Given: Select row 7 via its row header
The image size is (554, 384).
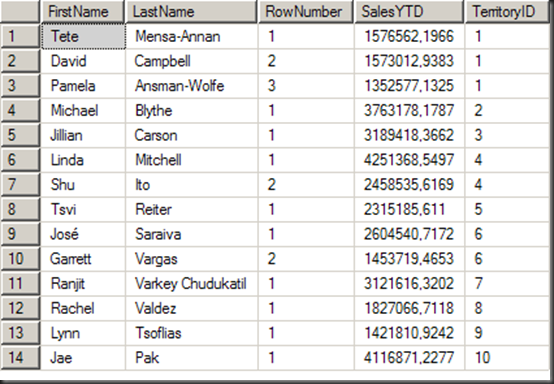Looking at the screenshot, I should (x=20, y=184).
